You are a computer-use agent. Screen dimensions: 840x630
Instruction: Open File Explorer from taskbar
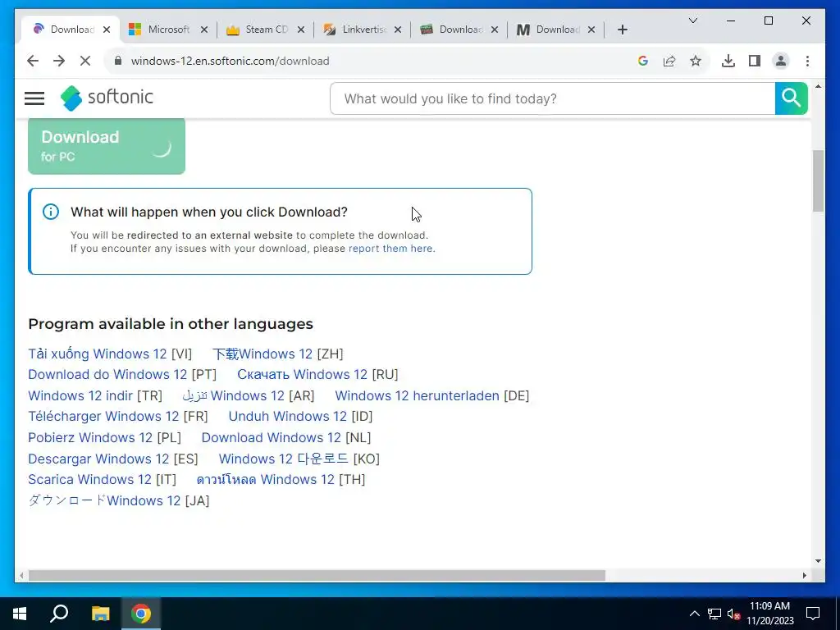coord(100,614)
